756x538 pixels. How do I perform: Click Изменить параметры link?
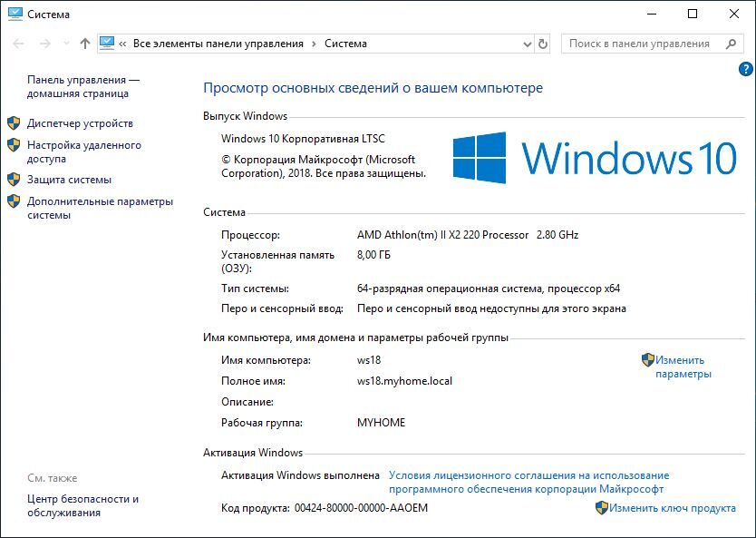[x=683, y=367]
